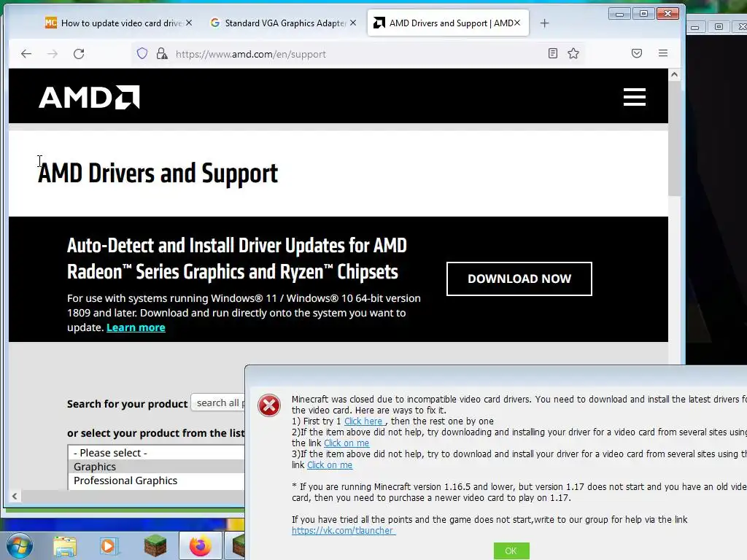
Task: Bookmark this page with the star icon
Action: [573, 53]
